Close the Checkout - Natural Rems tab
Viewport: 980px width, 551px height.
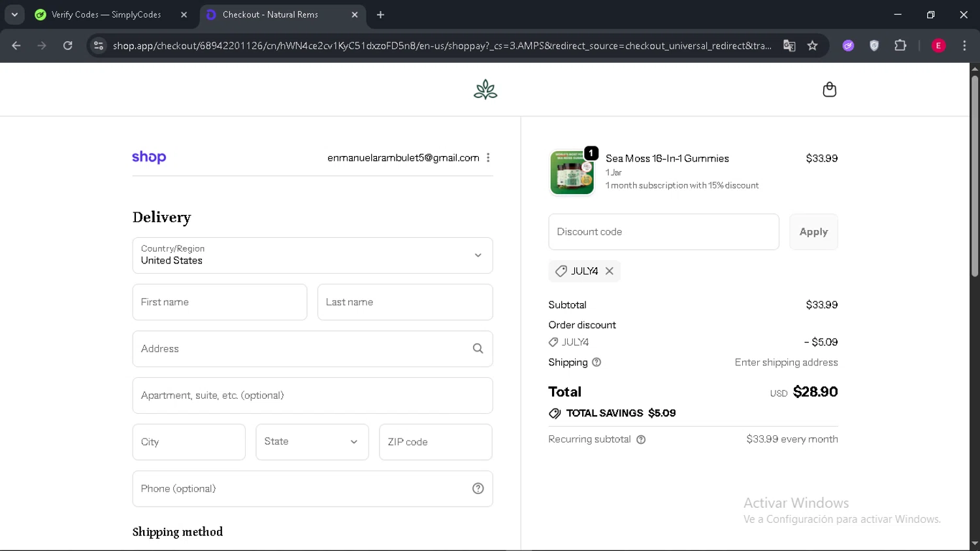355,14
